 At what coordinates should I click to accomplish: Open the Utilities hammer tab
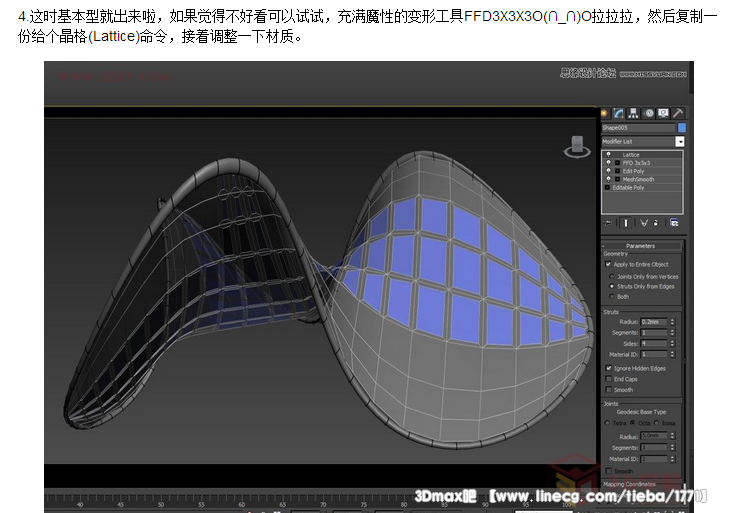(x=677, y=113)
